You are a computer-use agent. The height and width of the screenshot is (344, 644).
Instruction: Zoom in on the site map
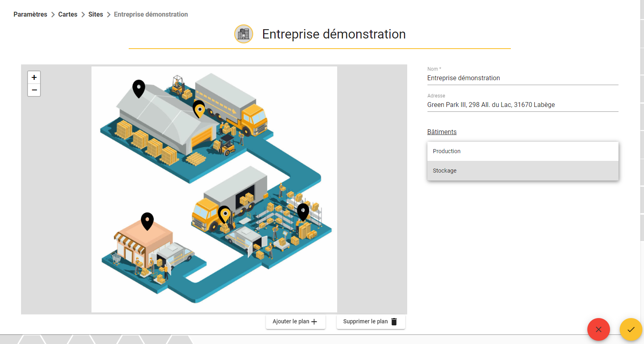(x=34, y=77)
